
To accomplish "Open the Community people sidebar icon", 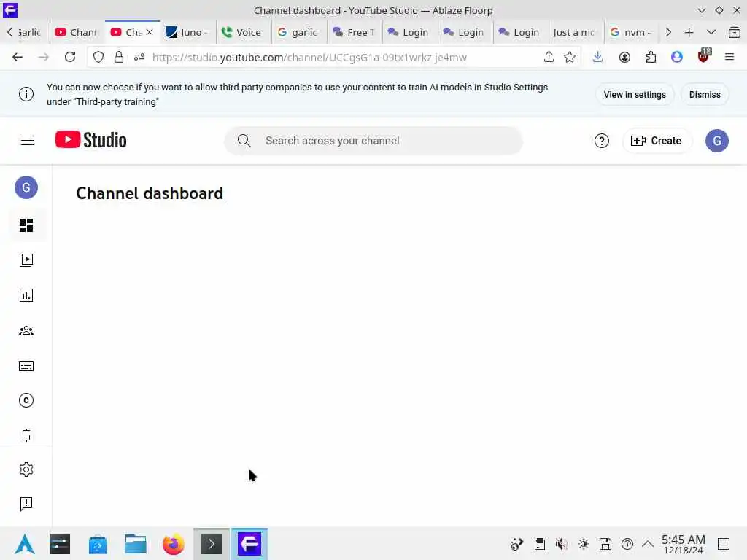I will [26, 330].
